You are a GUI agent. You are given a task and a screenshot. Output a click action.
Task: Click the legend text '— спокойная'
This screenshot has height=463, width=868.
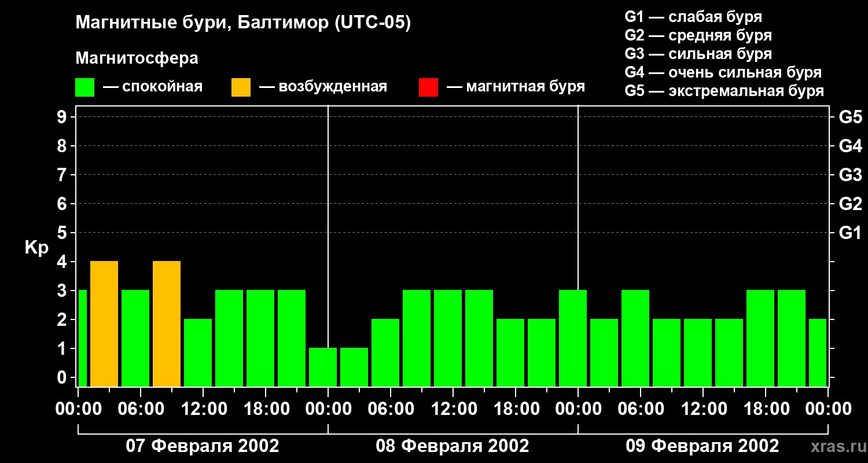tap(153, 87)
